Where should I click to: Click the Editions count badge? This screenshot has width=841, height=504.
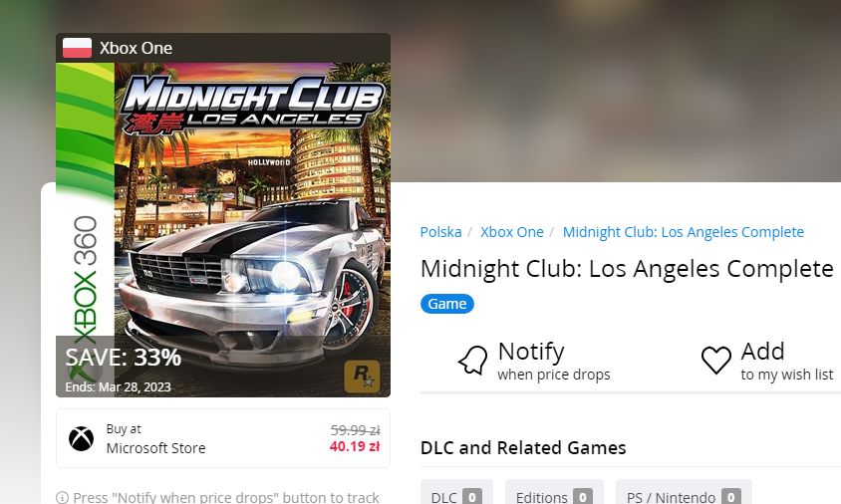pyautogui.click(x=583, y=497)
